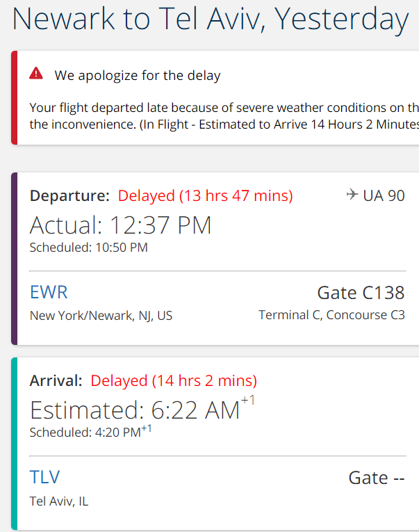The image size is (419, 532).
Task: Click the Actual 12:37 PM departure time
Action: tap(121, 225)
